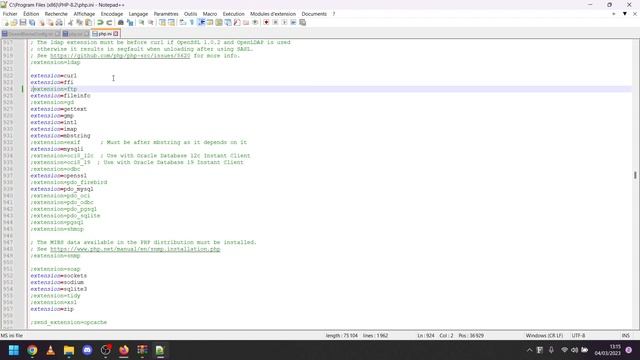Zoom out of the editor text
Viewport: 640px width, 360px height.
[x=151, y=22]
